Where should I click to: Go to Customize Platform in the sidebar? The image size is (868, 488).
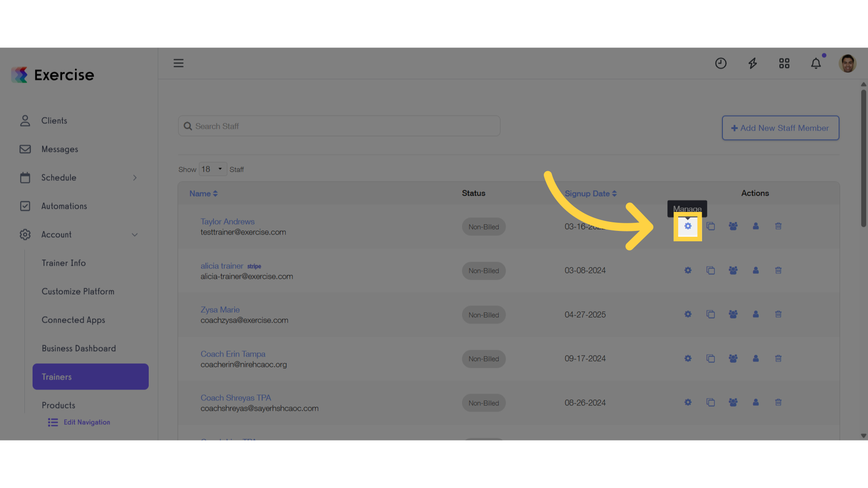78,291
